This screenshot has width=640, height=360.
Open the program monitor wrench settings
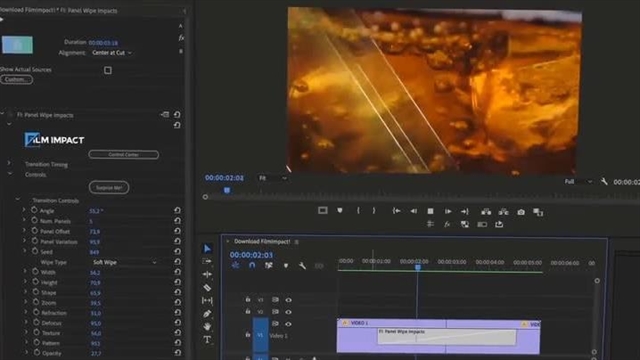click(604, 182)
